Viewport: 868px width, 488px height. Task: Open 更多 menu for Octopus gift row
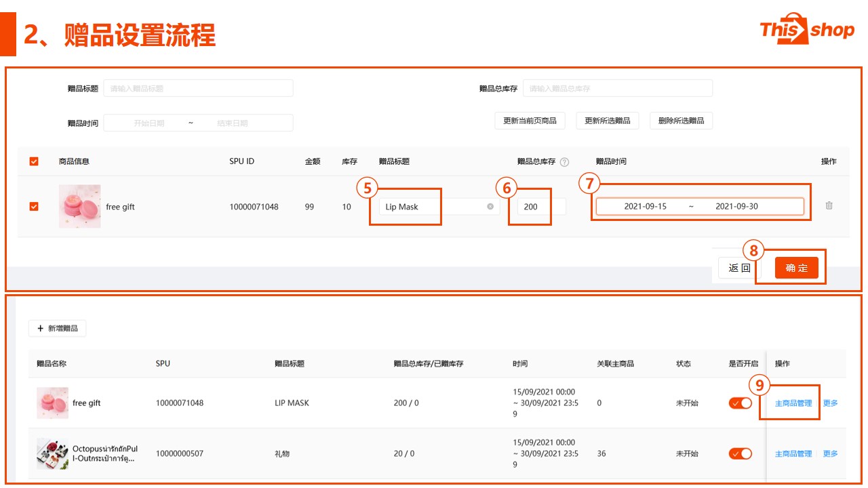click(831, 453)
